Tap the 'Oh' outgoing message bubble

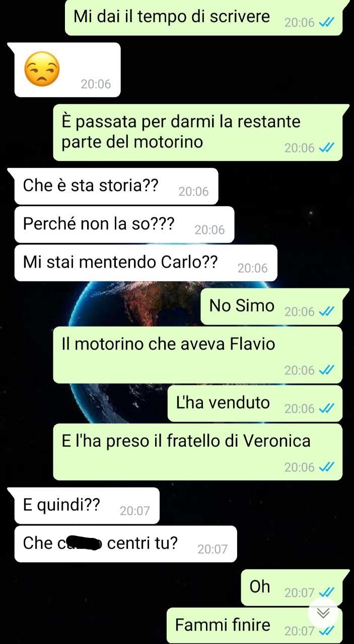pos(292,588)
